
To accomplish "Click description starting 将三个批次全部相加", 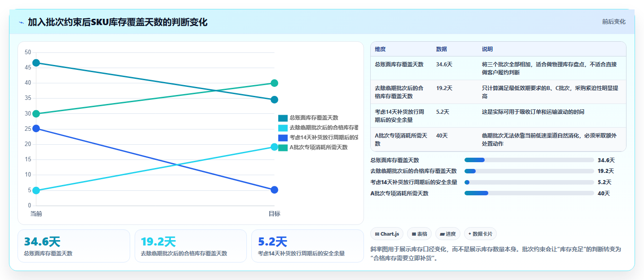I will (x=549, y=69).
